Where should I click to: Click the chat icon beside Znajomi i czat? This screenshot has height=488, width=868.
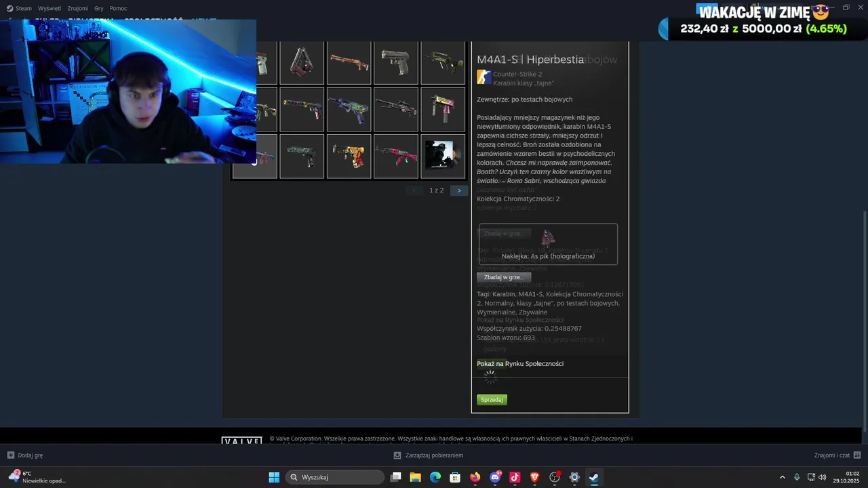pos(857,455)
